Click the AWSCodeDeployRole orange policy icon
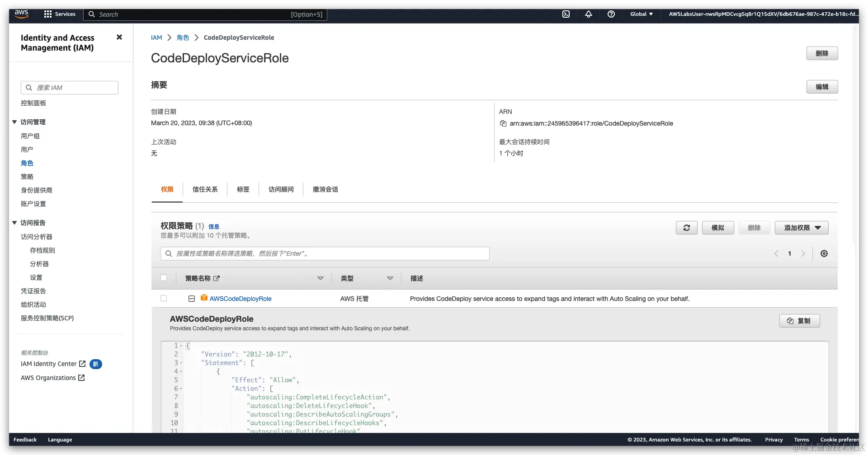The width and height of the screenshot is (868, 455). [x=204, y=298]
